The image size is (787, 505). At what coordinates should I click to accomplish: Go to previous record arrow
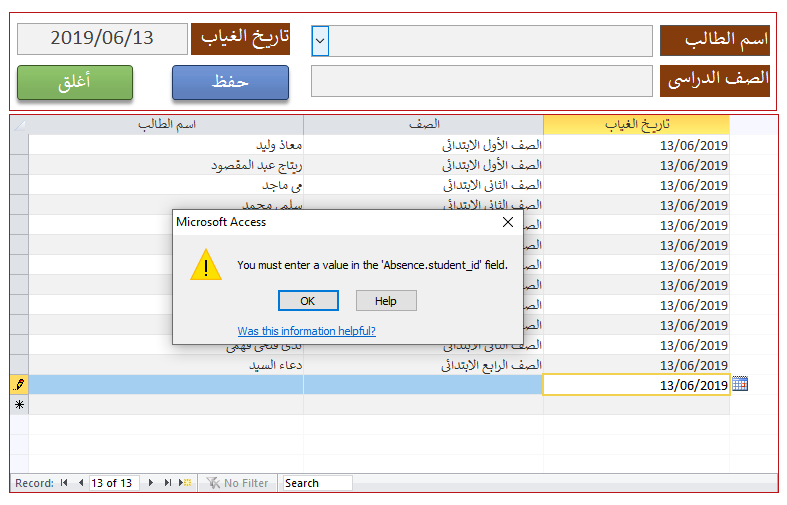click(x=80, y=483)
